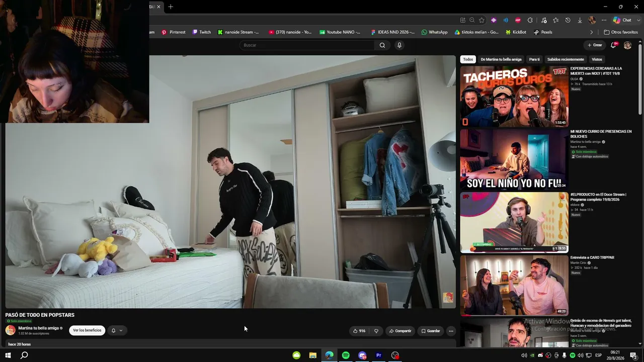Screen dimensions: 644x362
Task: Open browser settings ellipsis menu
Action: point(604,20)
